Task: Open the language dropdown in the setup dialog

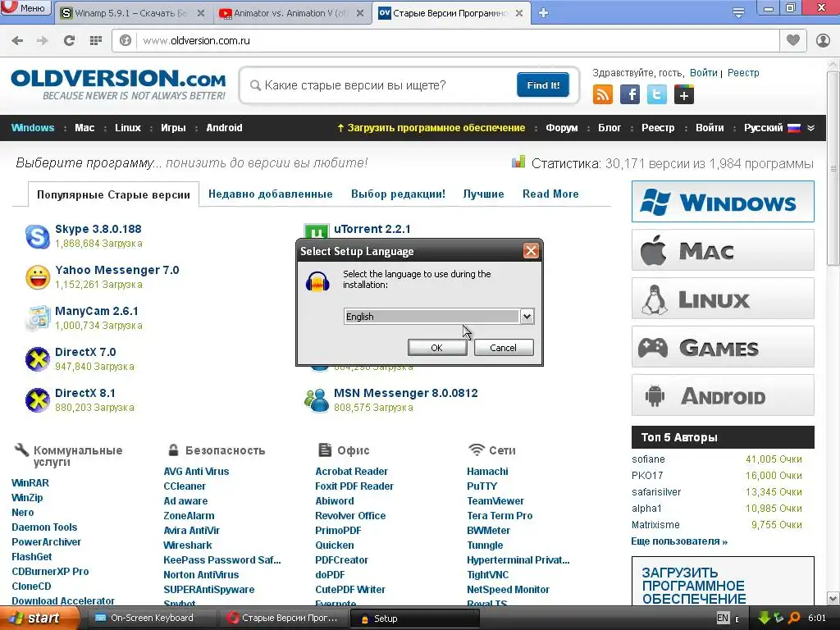Action: (x=527, y=316)
